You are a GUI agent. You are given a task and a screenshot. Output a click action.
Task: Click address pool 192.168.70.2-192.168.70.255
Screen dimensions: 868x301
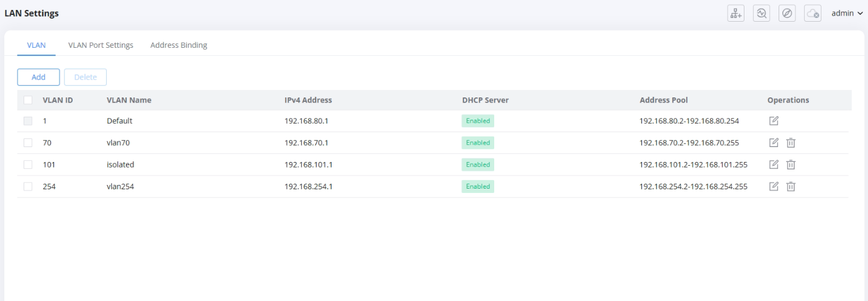click(689, 143)
